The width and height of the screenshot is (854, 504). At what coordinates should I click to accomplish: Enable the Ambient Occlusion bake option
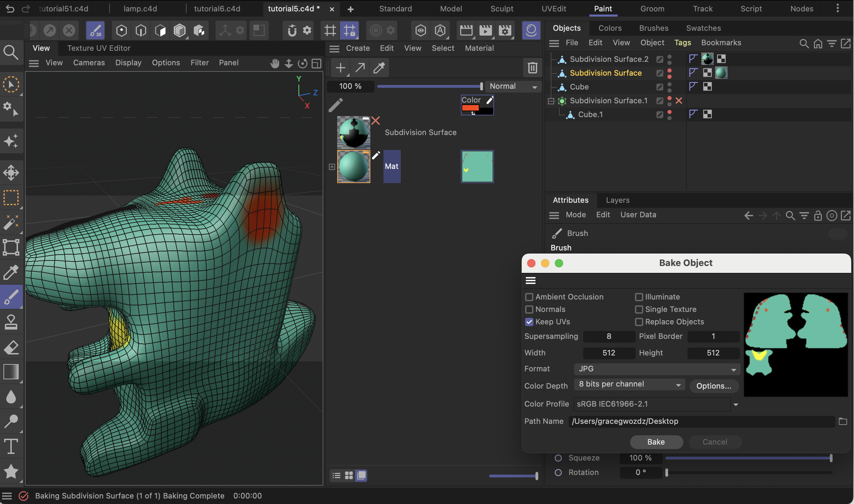[529, 297]
